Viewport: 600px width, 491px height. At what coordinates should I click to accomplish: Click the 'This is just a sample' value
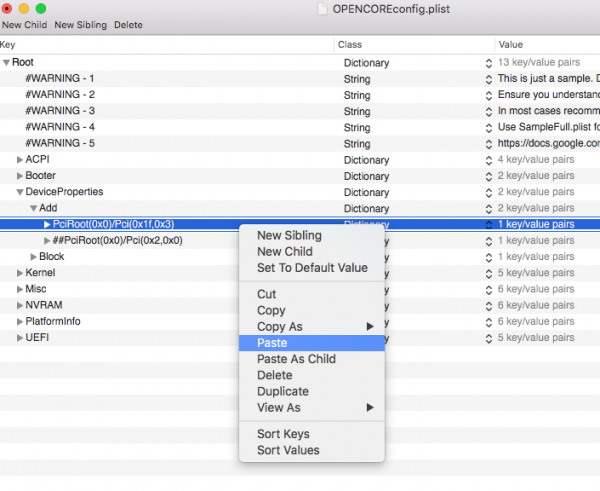click(x=549, y=78)
